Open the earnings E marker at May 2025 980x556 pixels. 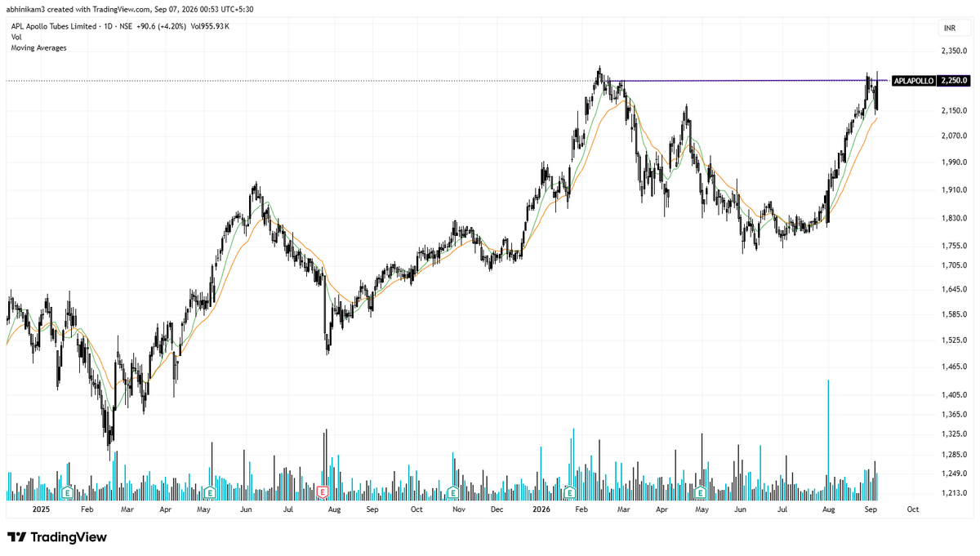coord(210,492)
